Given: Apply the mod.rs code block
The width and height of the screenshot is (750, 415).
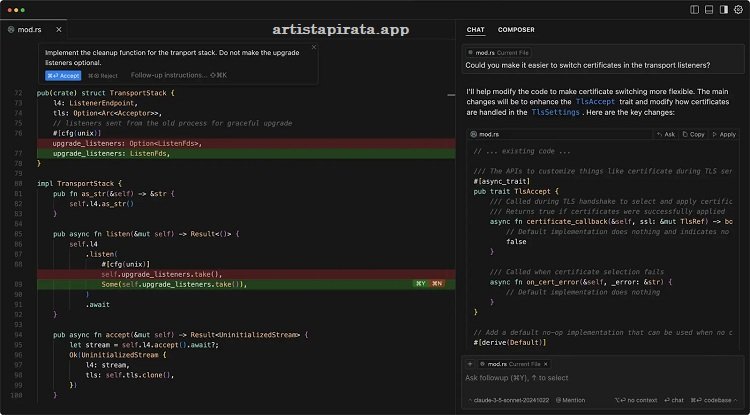Looking at the screenshot, I should click(x=723, y=133).
